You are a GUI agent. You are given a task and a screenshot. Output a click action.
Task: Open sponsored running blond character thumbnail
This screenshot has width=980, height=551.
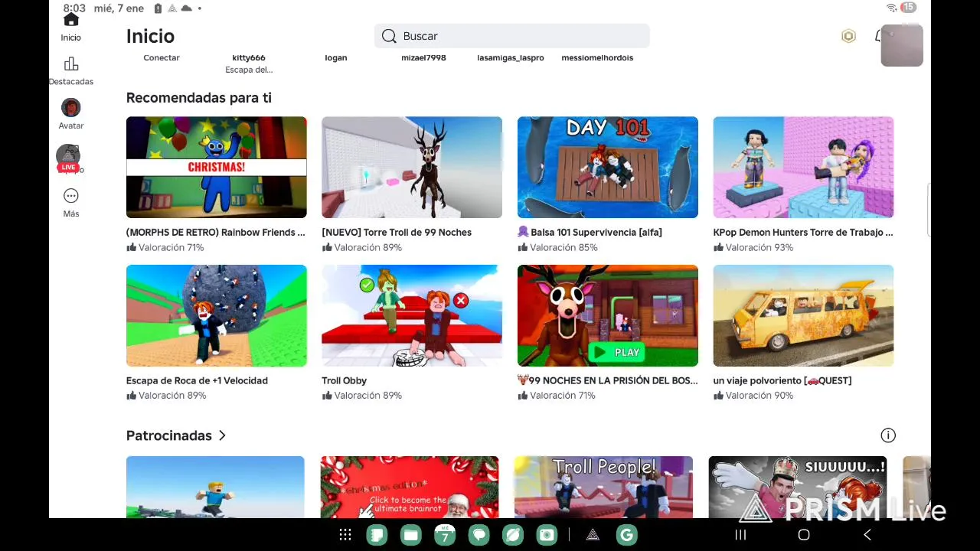(215, 487)
